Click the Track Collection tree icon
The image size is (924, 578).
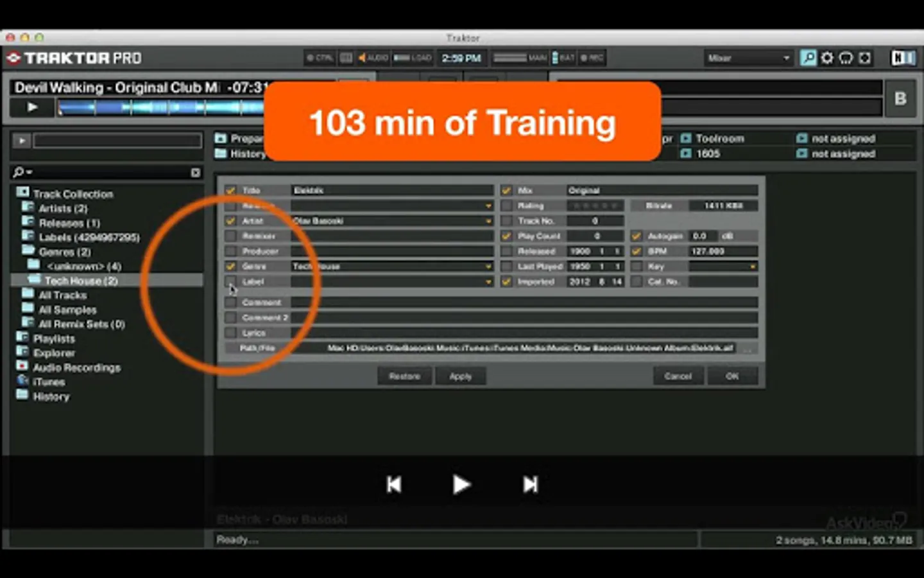tap(22, 193)
